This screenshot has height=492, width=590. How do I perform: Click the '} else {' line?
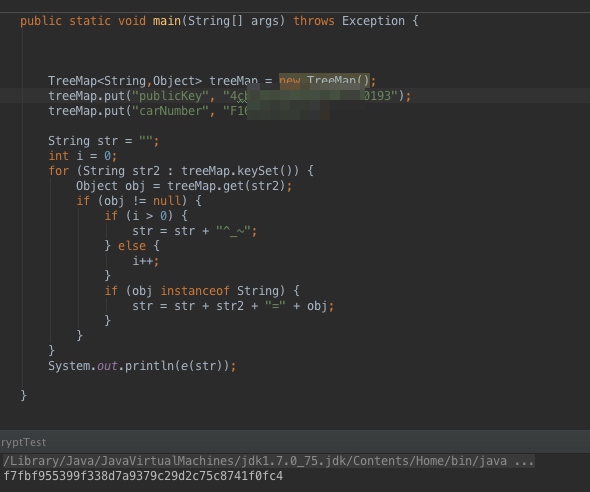tap(132, 246)
